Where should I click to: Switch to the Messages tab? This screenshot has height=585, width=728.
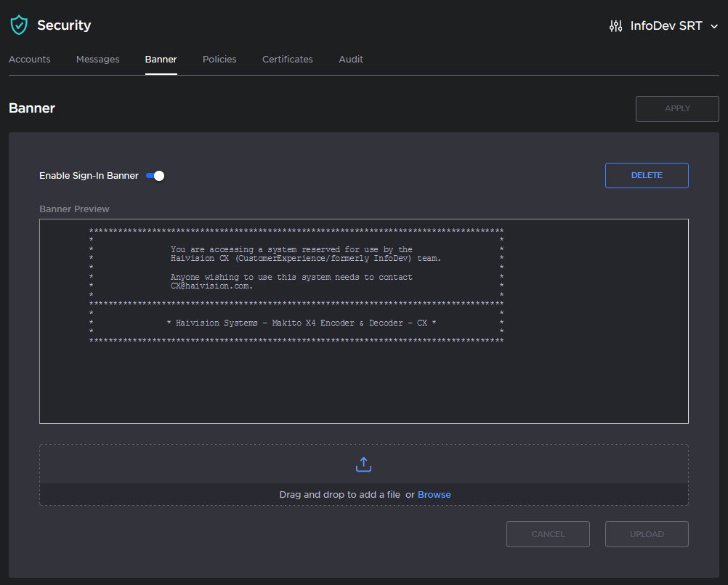pos(97,60)
